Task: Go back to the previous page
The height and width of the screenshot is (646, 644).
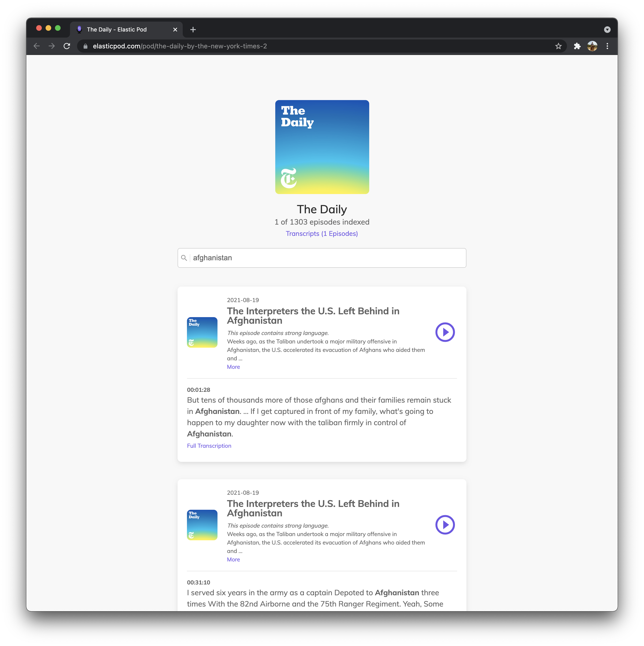Action: click(37, 46)
